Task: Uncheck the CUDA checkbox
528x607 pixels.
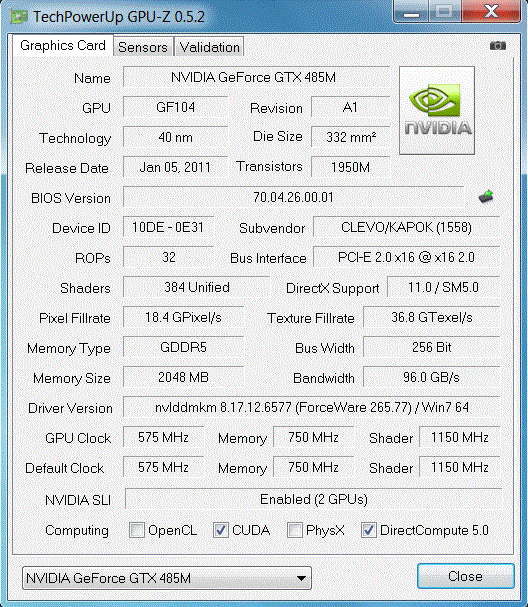Action: click(x=220, y=530)
